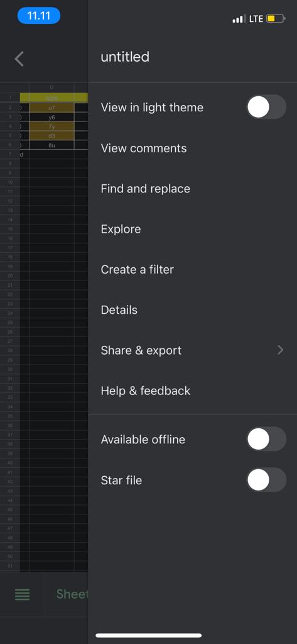
Task: Tap the battery indicator icon
Action: click(276, 18)
